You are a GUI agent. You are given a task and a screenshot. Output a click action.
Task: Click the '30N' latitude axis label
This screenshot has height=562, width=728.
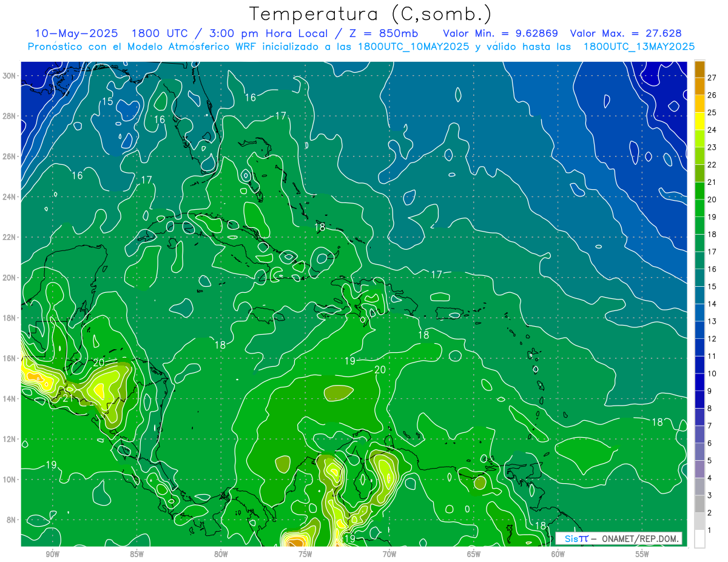(x=8, y=76)
